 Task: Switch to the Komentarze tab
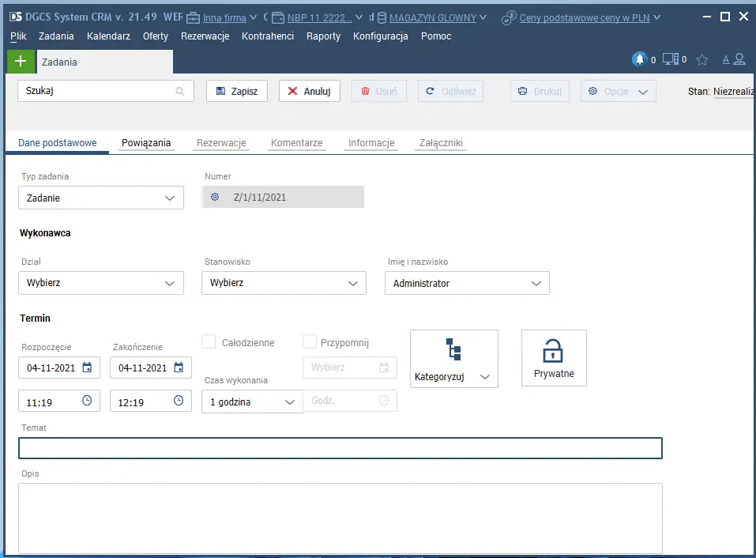pos(296,143)
